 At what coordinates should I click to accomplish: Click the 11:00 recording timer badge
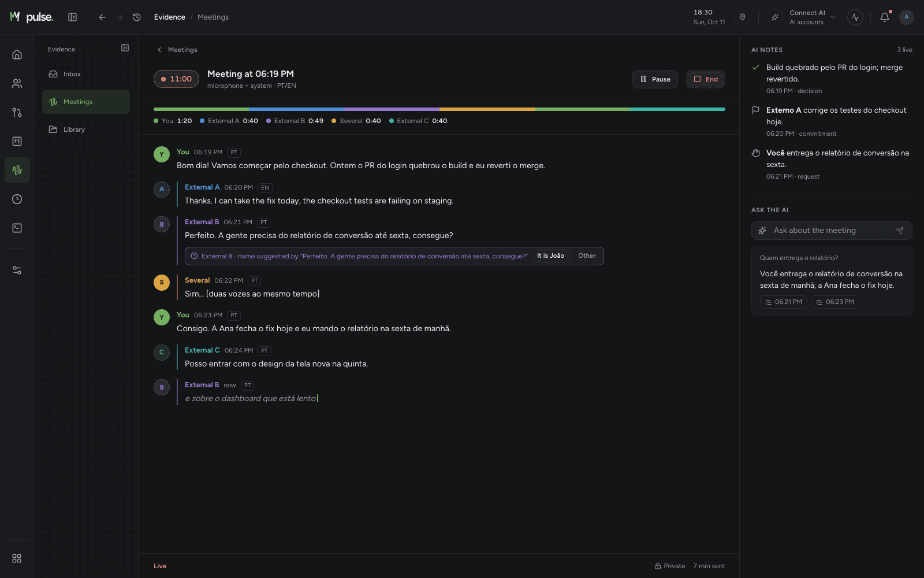[x=176, y=79]
